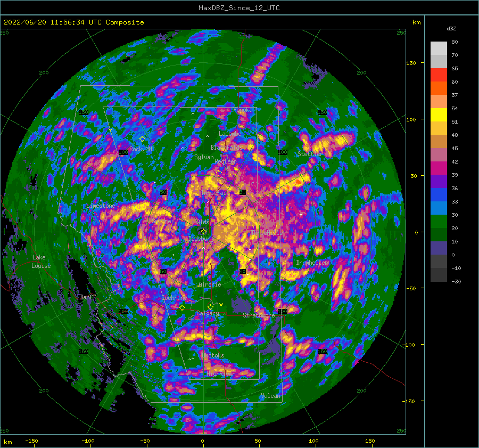The image size is (479, 448).
Task: Click the RockyMH label
Action: 141,149
